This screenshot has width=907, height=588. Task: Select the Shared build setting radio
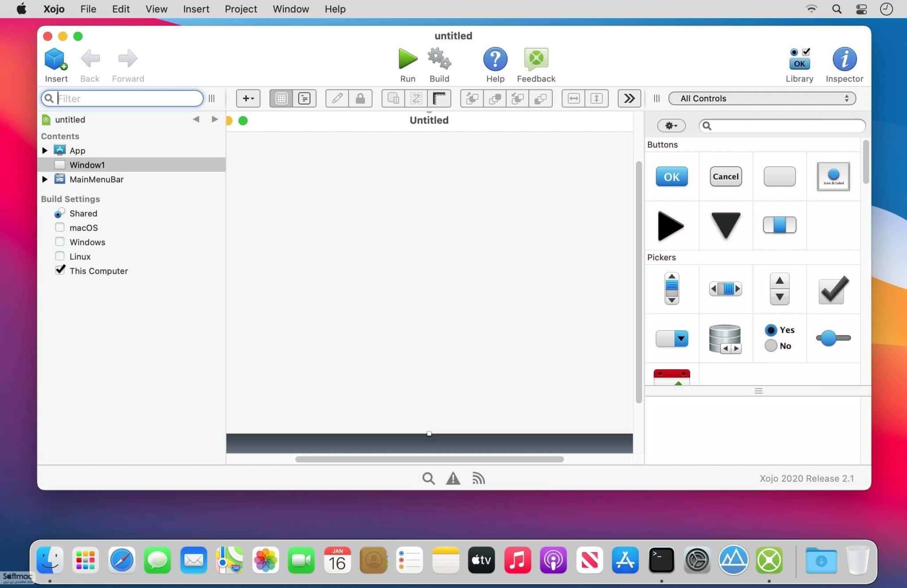pyautogui.click(x=59, y=213)
